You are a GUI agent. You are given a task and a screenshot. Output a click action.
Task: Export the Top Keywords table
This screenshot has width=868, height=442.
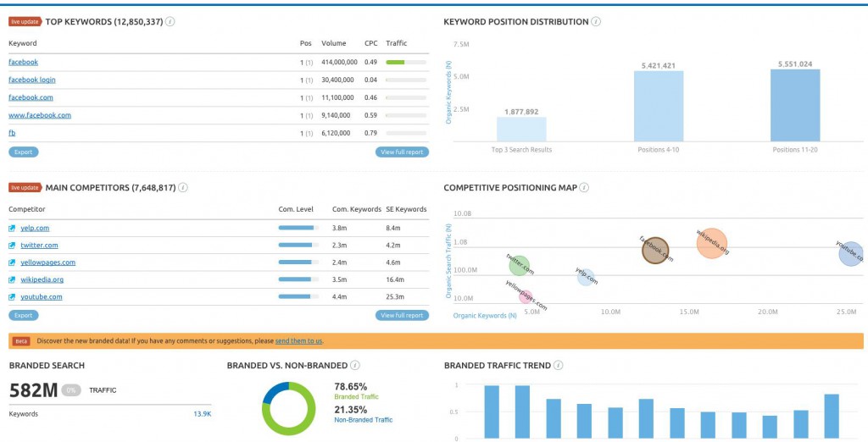tap(23, 152)
